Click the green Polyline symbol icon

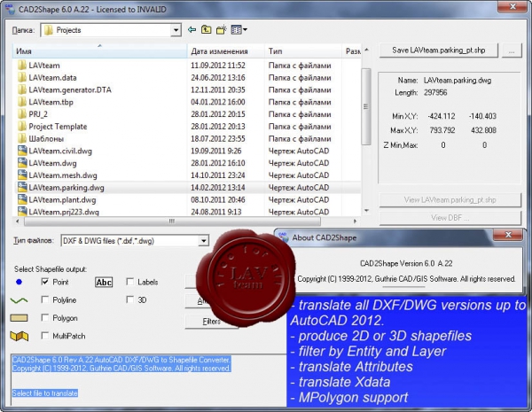[x=19, y=300]
